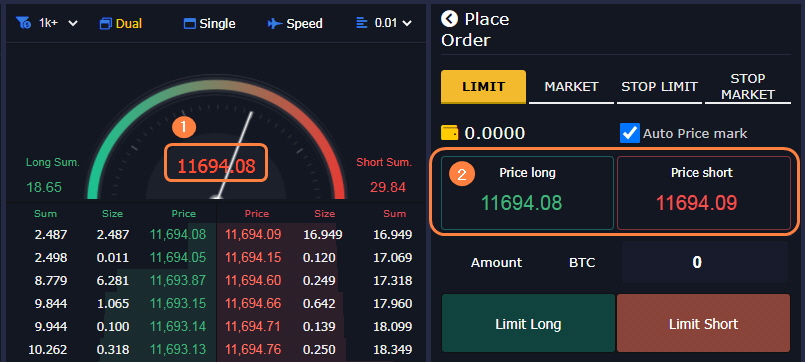Click the Dual view windows icon
Viewport: 805px width, 362px height.
tap(106, 24)
